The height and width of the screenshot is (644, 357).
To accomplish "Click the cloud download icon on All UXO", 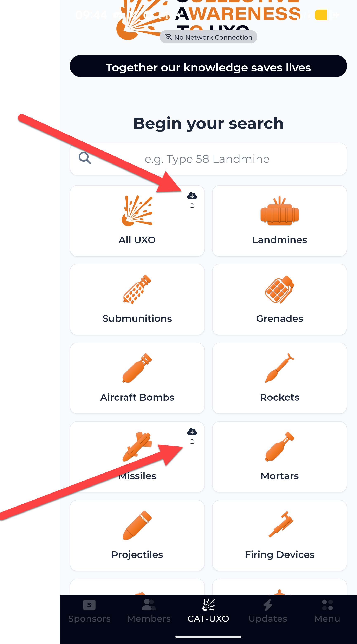I will 192,196.
